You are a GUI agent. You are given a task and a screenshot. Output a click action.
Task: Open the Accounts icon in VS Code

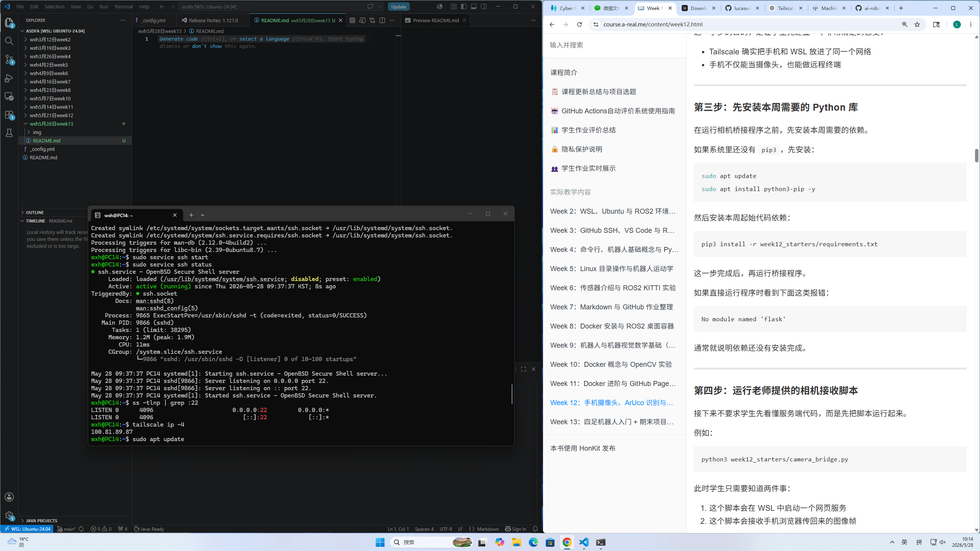[9, 497]
